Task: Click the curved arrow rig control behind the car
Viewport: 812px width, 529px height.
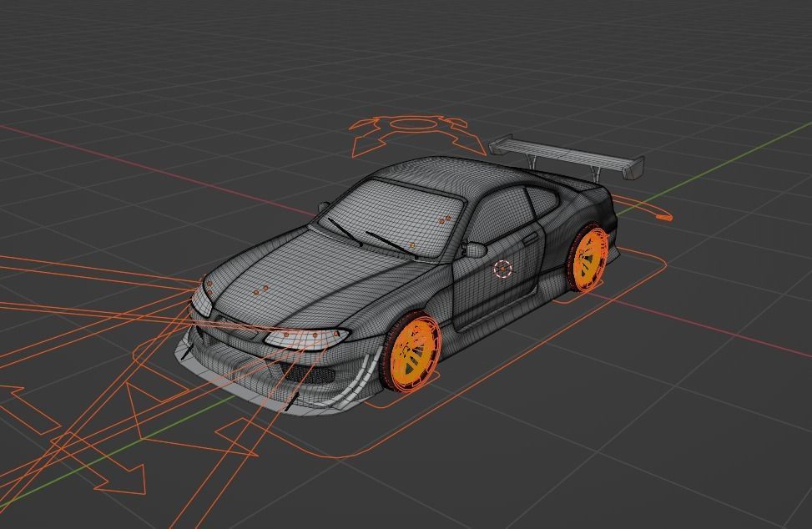Action: [x=642, y=208]
